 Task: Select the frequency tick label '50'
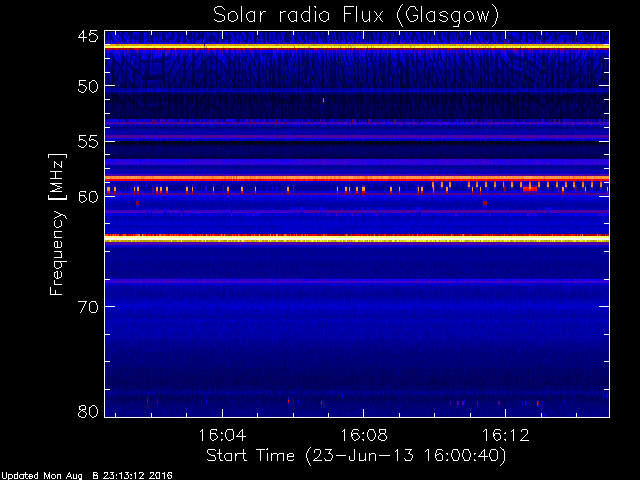[88, 87]
